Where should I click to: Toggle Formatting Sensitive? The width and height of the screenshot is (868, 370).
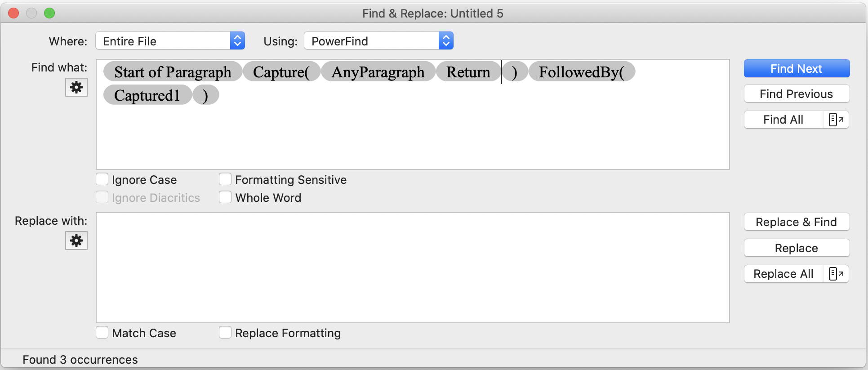[225, 178]
